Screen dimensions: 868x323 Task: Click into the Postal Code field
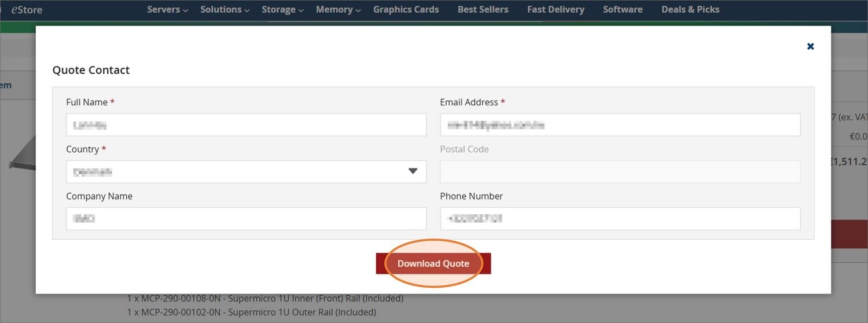(620, 172)
